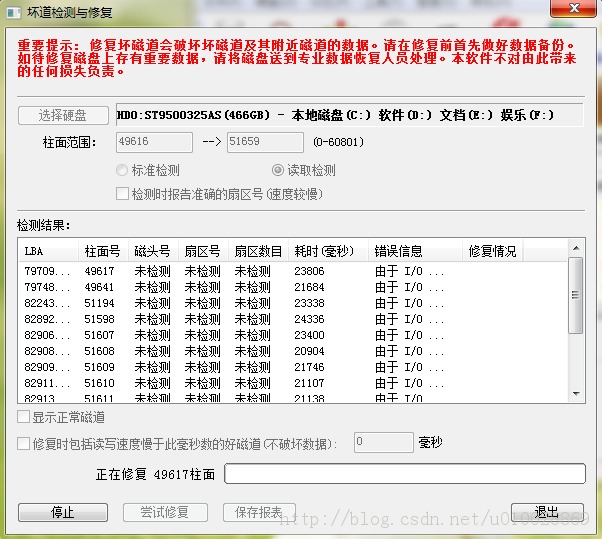Sort by the LBA column header
The image size is (602, 539).
point(49,251)
